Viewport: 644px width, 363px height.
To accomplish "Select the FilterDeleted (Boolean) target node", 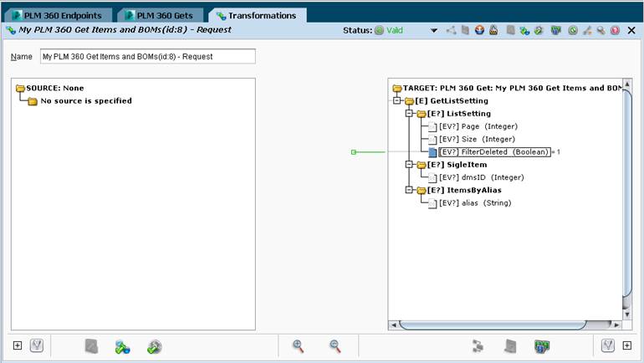I will click(x=494, y=152).
